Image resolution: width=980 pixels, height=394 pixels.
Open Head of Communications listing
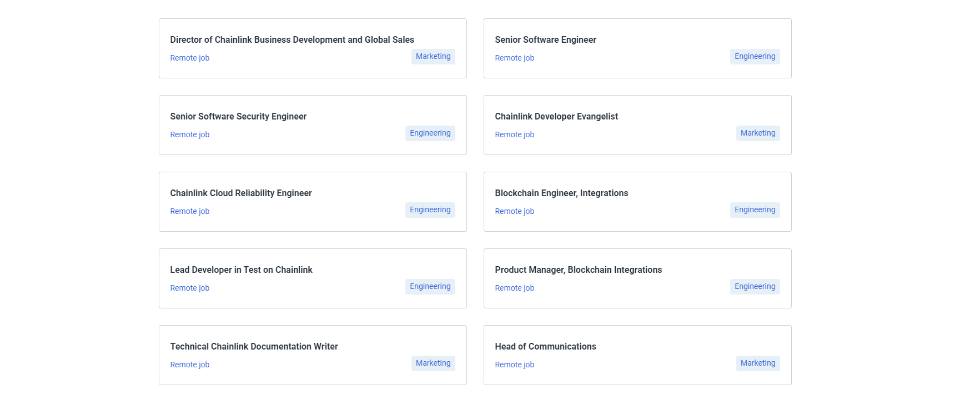[x=545, y=347]
